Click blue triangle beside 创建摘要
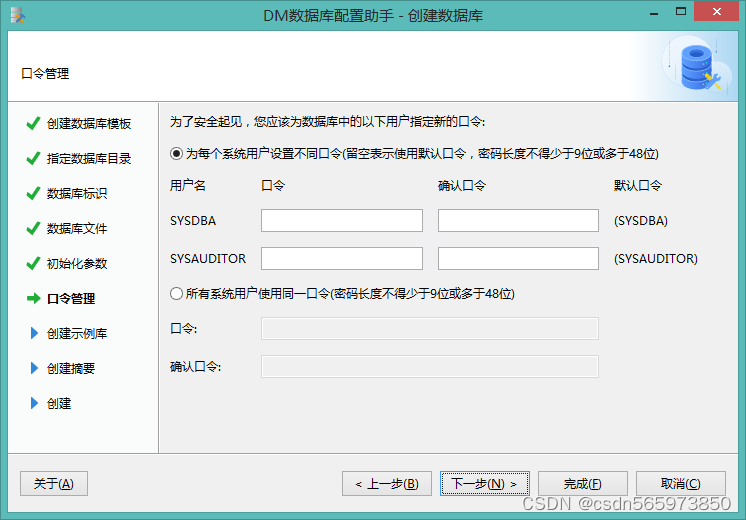Viewport: 746px width, 520px height. tap(34, 368)
